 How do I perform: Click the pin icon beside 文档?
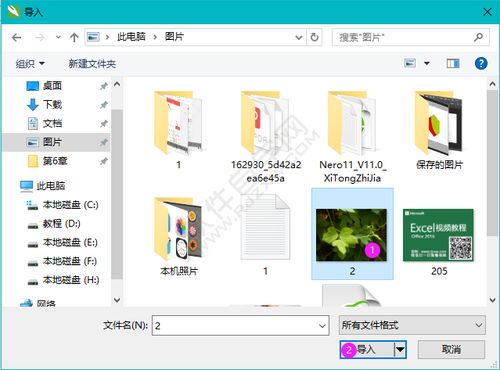(104, 124)
